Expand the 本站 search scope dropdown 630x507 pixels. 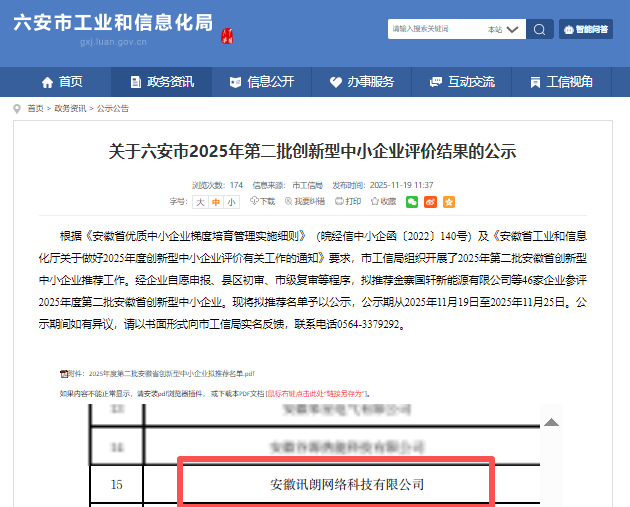[x=501, y=30]
